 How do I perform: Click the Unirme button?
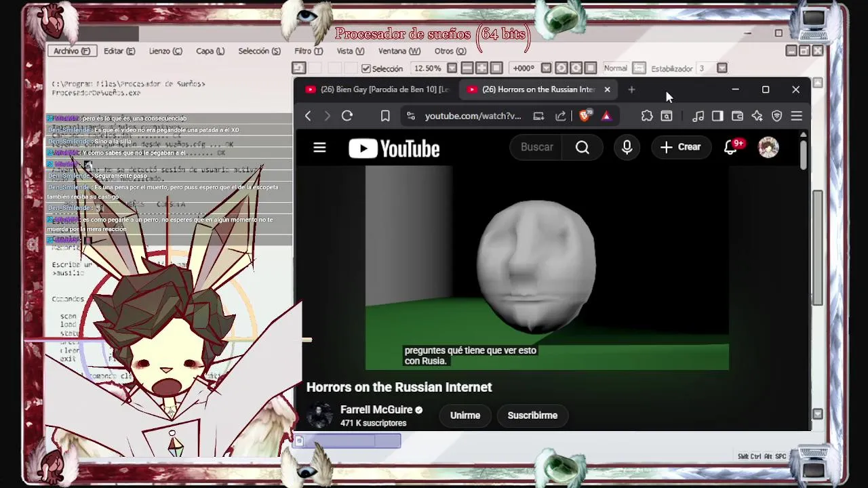point(465,415)
